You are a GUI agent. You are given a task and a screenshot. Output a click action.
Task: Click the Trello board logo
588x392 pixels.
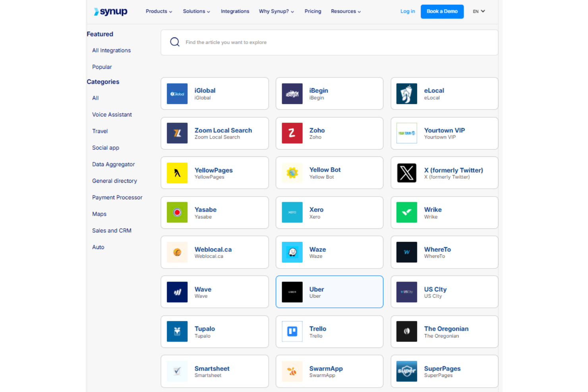[x=292, y=332]
